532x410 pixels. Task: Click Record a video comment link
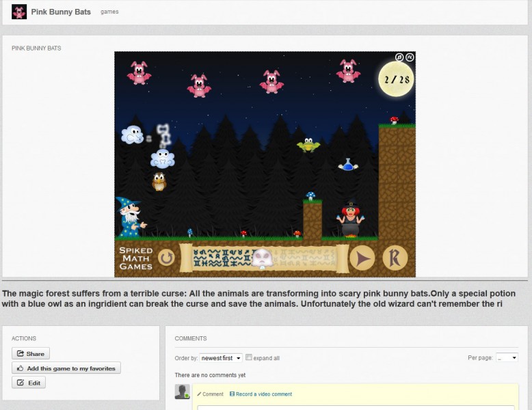pyautogui.click(x=261, y=394)
